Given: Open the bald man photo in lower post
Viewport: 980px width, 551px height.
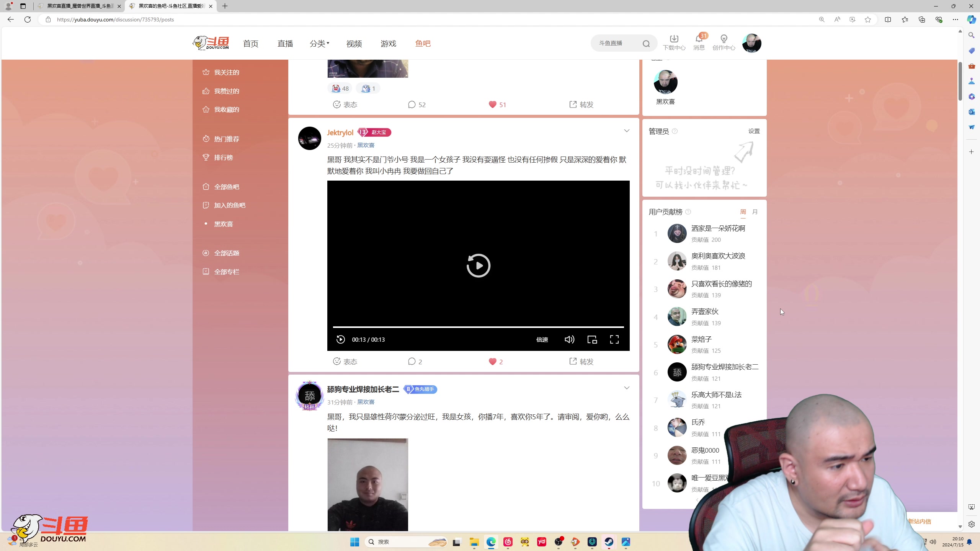Looking at the screenshot, I should [x=367, y=484].
